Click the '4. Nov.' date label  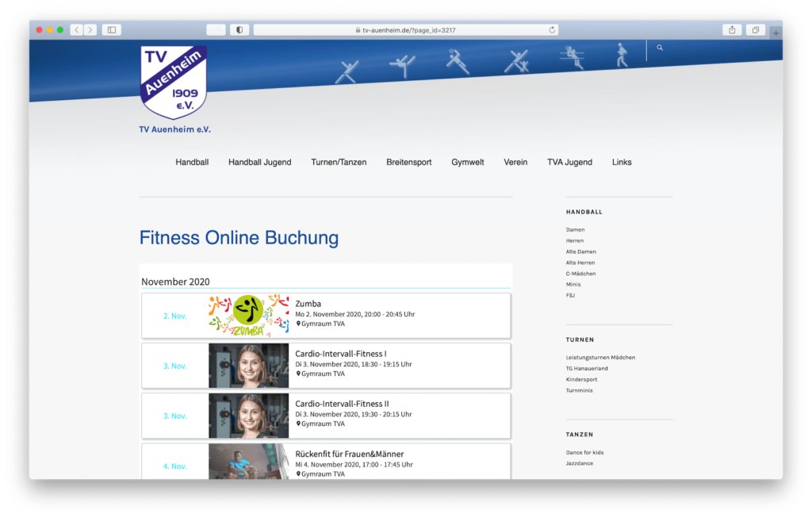[x=175, y=466]
